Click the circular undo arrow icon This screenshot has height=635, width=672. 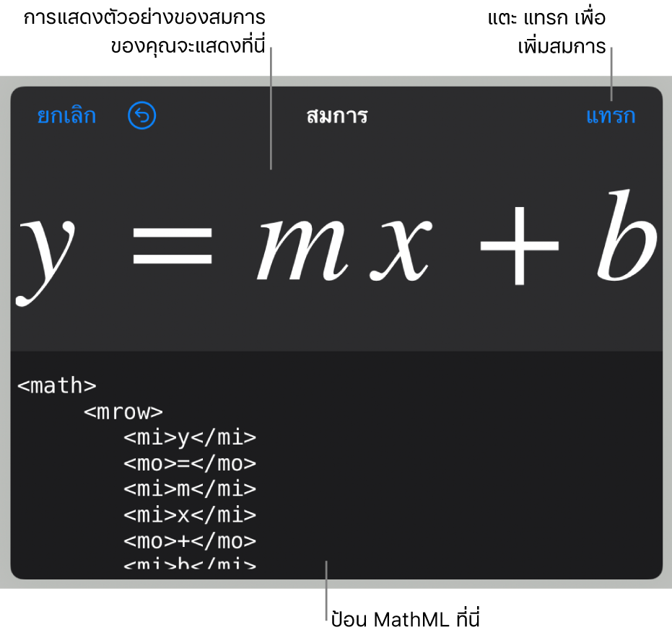click(x=142, y=115)
